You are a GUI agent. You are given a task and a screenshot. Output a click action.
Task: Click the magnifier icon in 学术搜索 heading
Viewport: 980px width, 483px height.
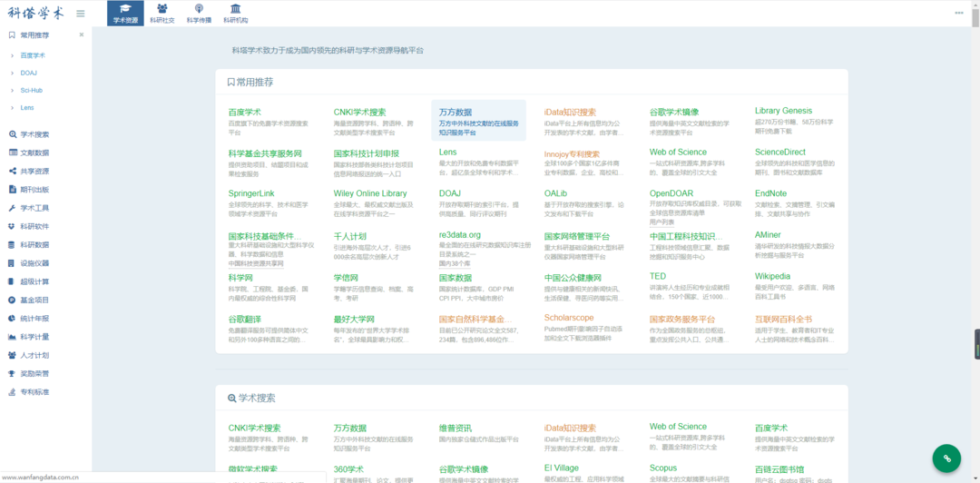[232, 398]
